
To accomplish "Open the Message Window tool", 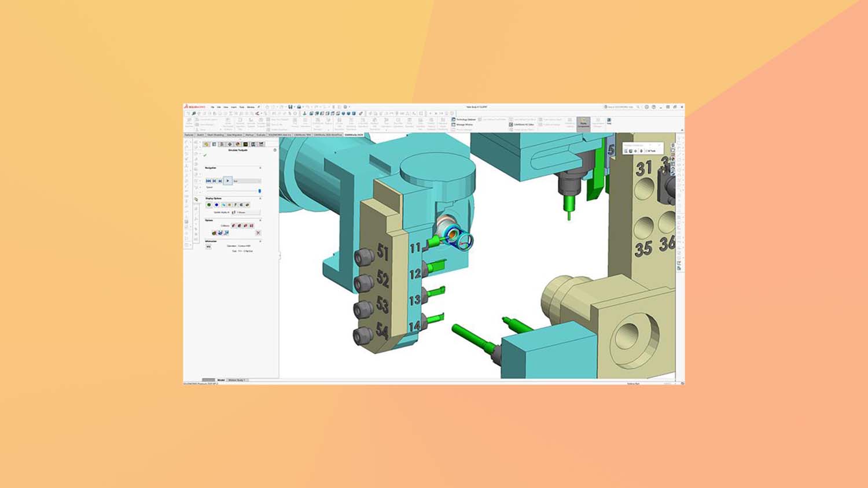I will click(462, 125).
